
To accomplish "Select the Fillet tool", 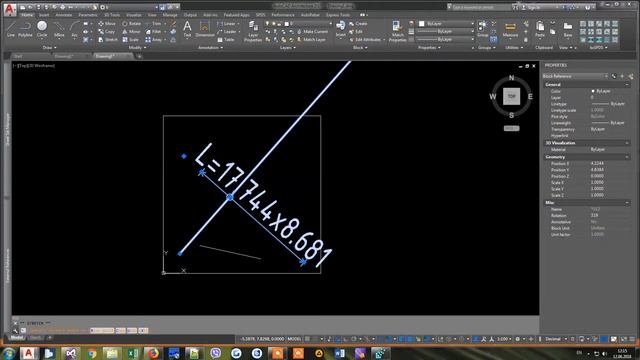I will (153, 31).
